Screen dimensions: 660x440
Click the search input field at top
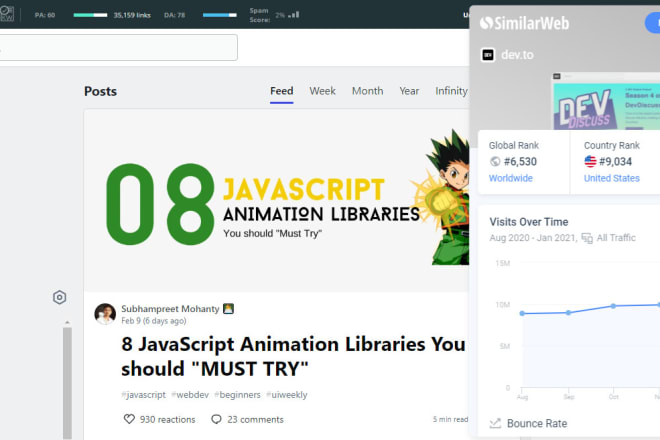(x=119, y=48)
